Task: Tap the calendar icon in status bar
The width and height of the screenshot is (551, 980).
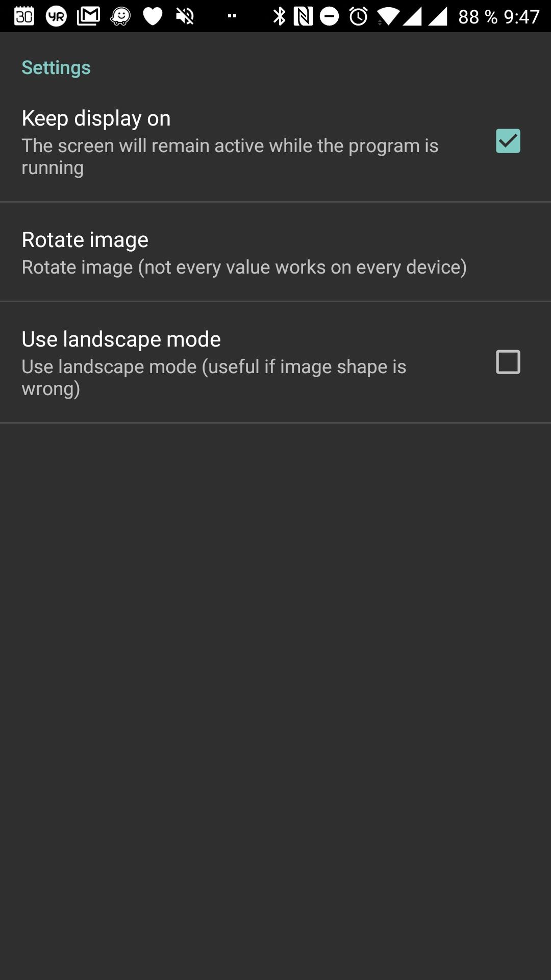Action: click(24, 16)
